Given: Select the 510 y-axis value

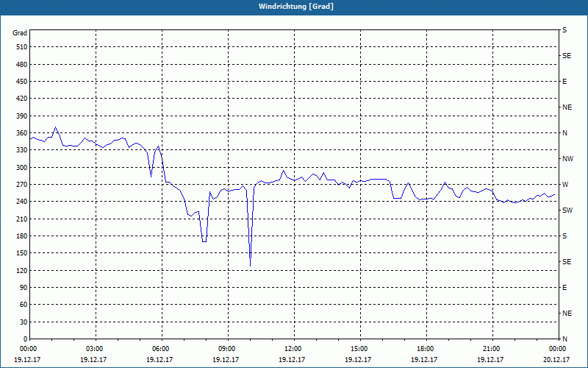Looking at the screenshot, I should [22, 47].
